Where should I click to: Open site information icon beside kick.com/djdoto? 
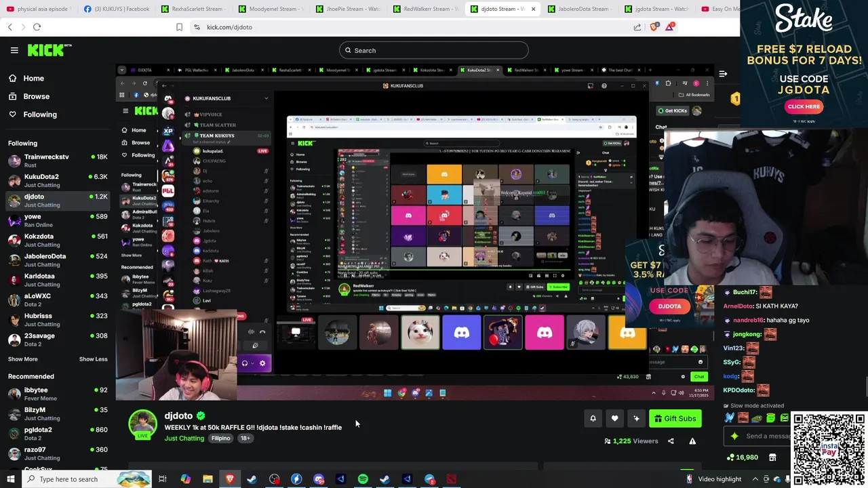pos(197,27)
